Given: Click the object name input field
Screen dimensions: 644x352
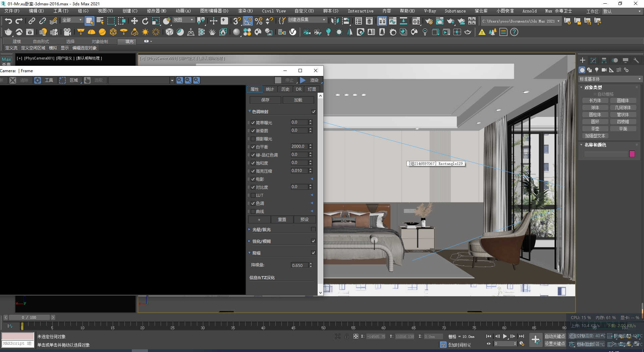Looking at the screenshot, I should coord(606,154).
